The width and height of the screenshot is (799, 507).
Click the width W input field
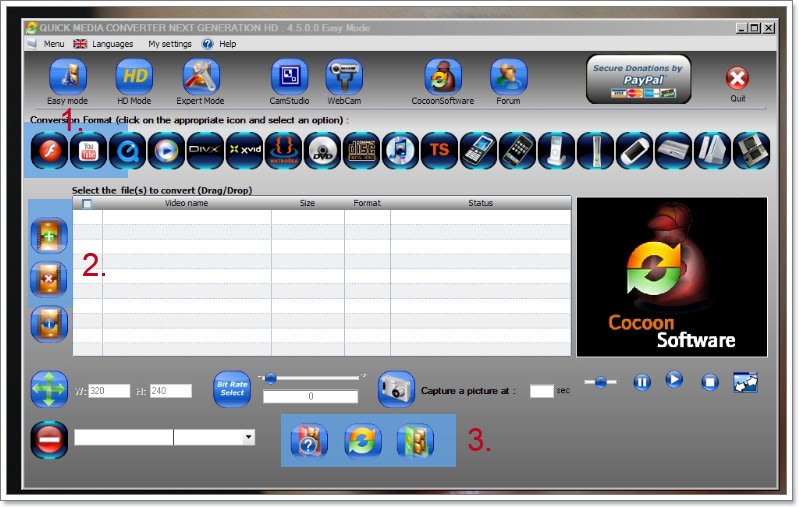click(x=109, y=391)
